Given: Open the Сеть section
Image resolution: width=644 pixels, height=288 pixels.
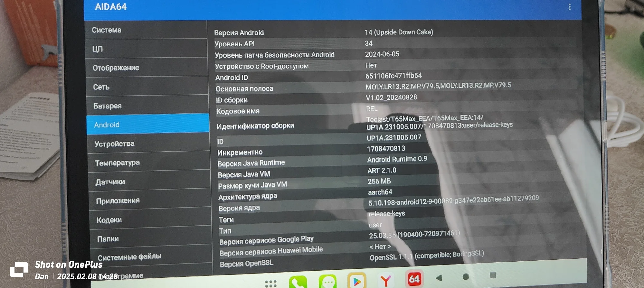Looking at the screenshot, I should tap(147, 87).
